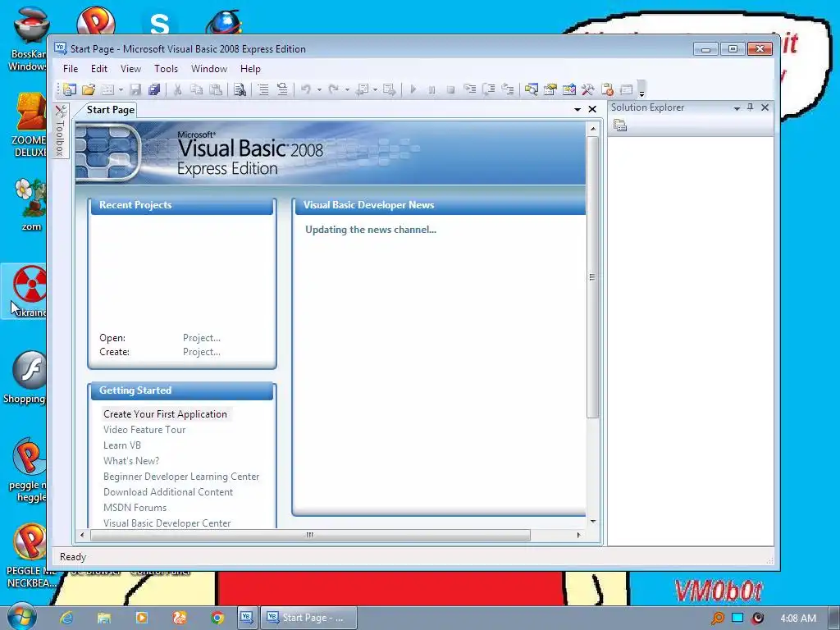Open the Window menu
Image resolution: width=840 pixels, height=630 pixels.
[x=209, y=69]
